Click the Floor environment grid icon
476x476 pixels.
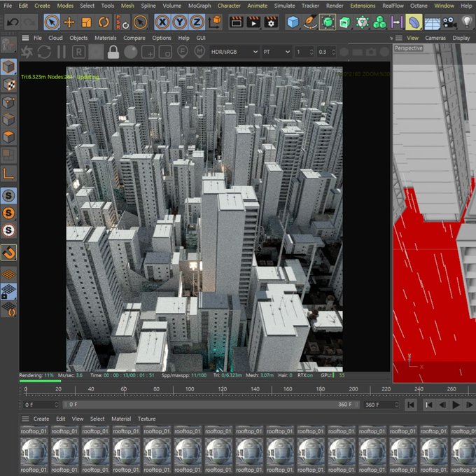[x=433, y=23]
